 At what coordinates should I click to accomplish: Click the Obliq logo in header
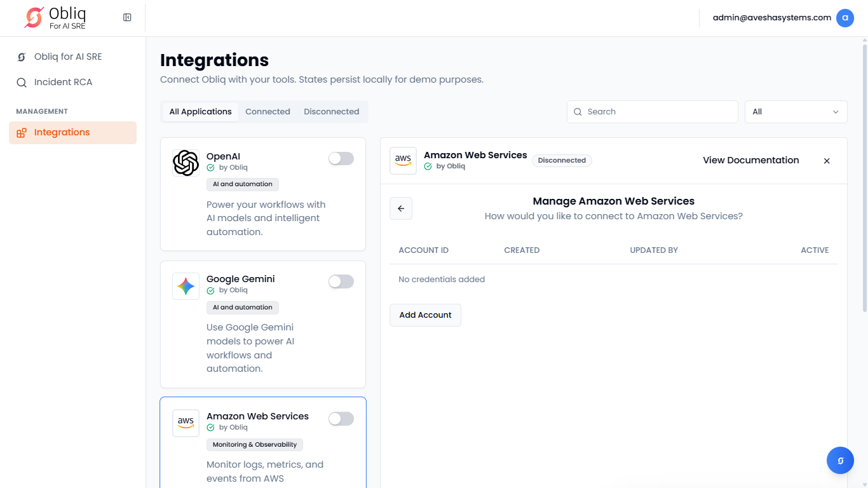tap(55, 18)
